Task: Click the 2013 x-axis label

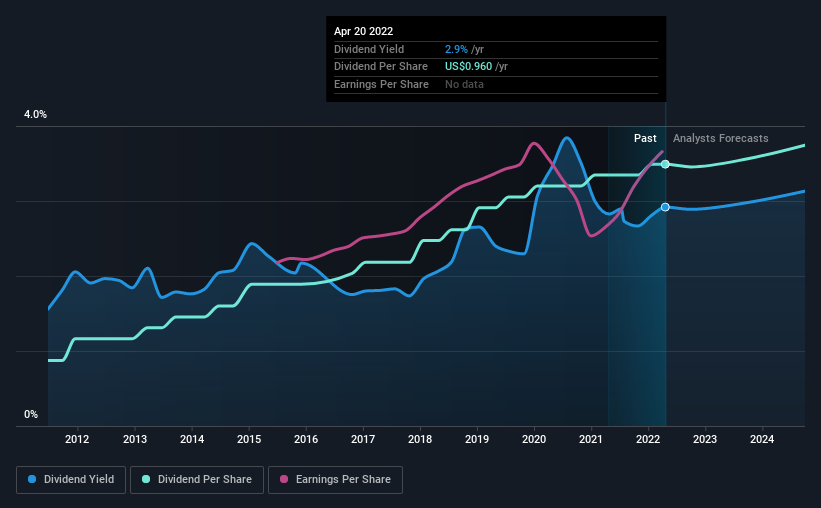Action: [135, 439]
